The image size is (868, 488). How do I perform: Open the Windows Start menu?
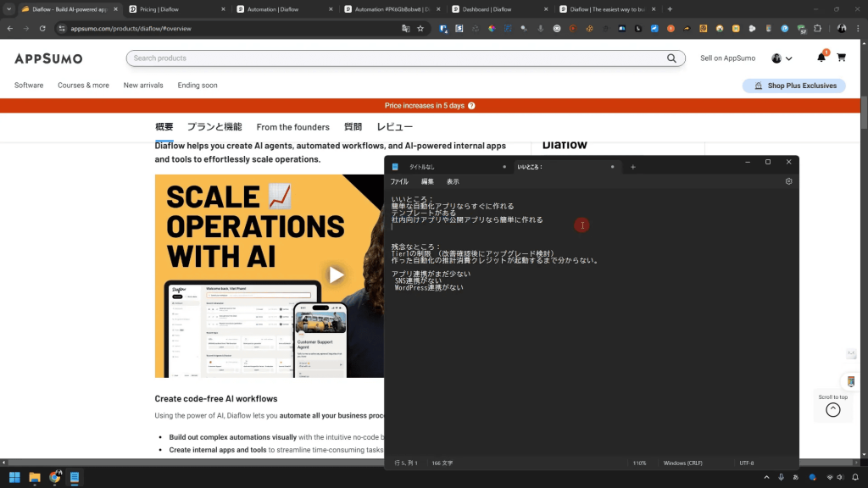[14, 477]
